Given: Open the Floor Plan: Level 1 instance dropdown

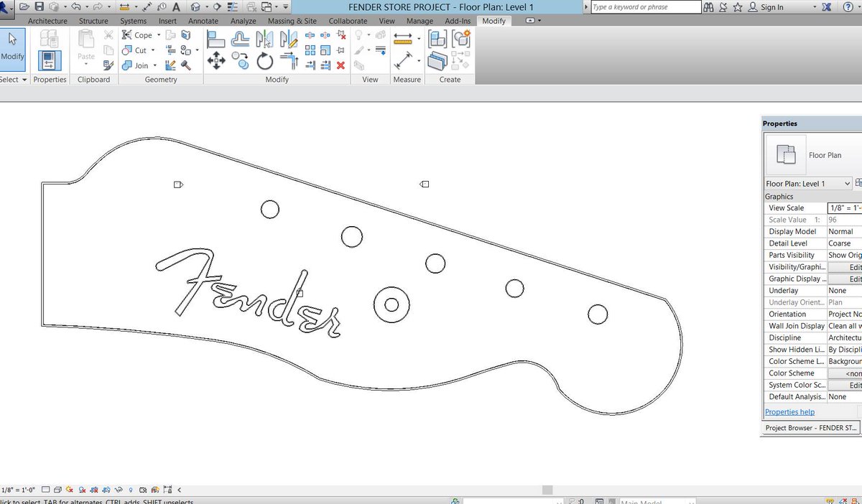Looking at the screenshot, I should point(809,184).
